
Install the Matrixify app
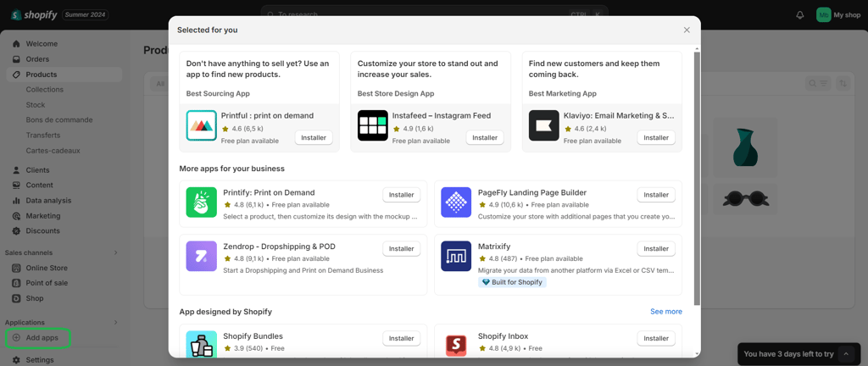pos(656,249)
